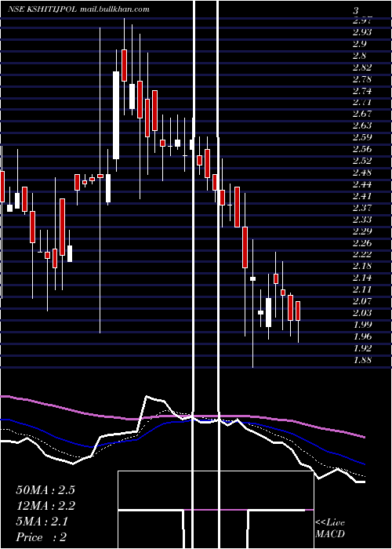Click the 2.22 price axis label
Image resolution: width=392 pixels, height=549 pixels.
(x=362, y=254)
